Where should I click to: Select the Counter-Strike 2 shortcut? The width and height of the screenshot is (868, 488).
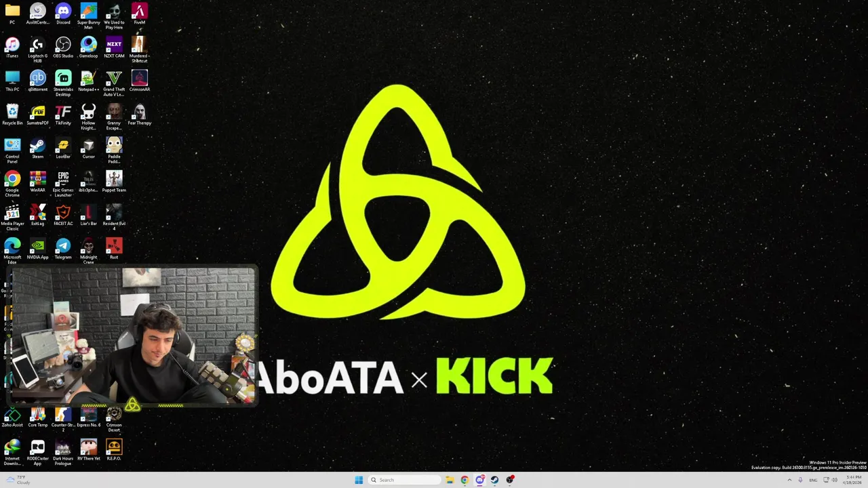click(x=63, y=419)
